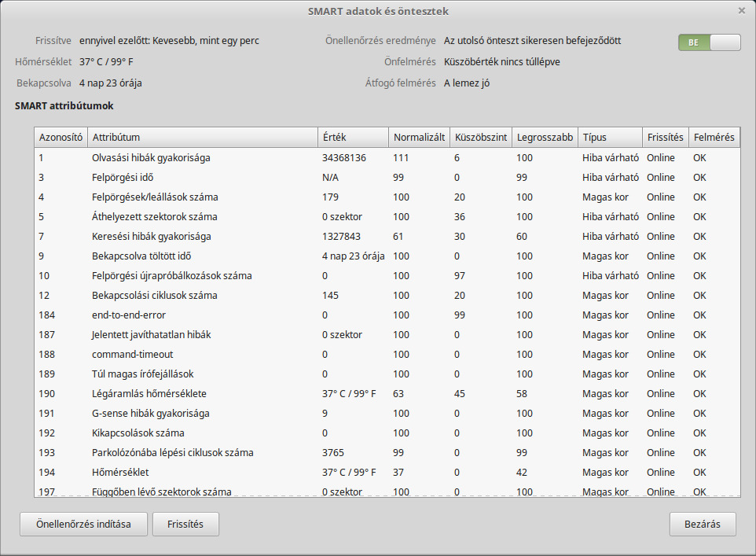Select Parkolózónába lépési ciklusok száma row
Screen dimensions: 756x556
pyautogui.click(x=387, y=453)
